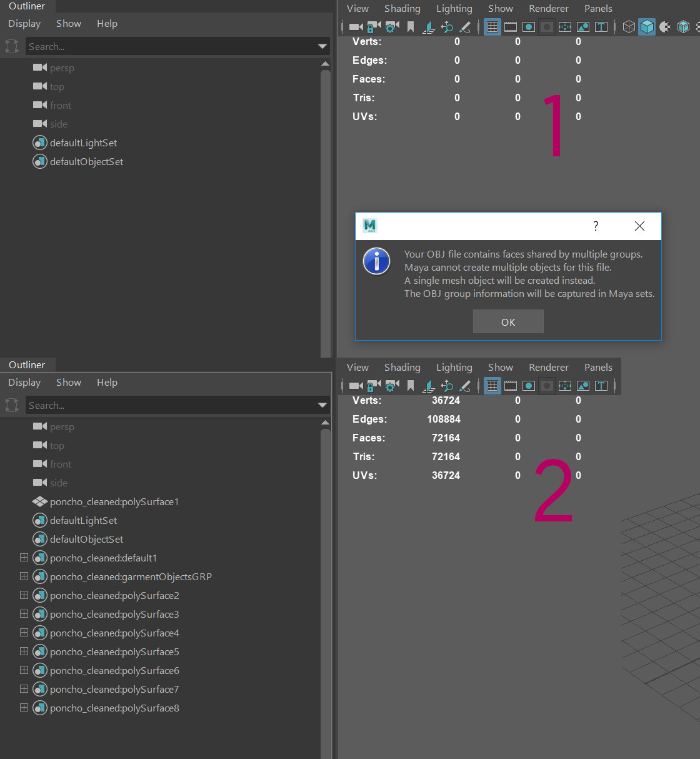The image size is (700, 759).
Task: Toggle Lock Camera icon in zero-count viewport
Action: pos(374,27)
